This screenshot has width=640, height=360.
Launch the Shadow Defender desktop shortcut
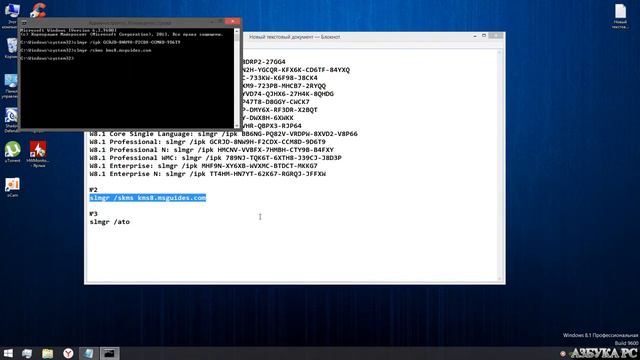pos(11,120)
